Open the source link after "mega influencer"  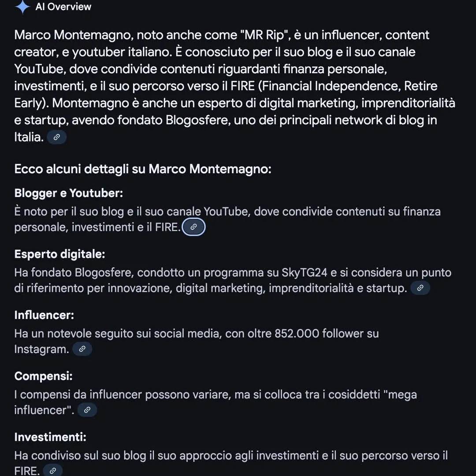coord(87,410)
